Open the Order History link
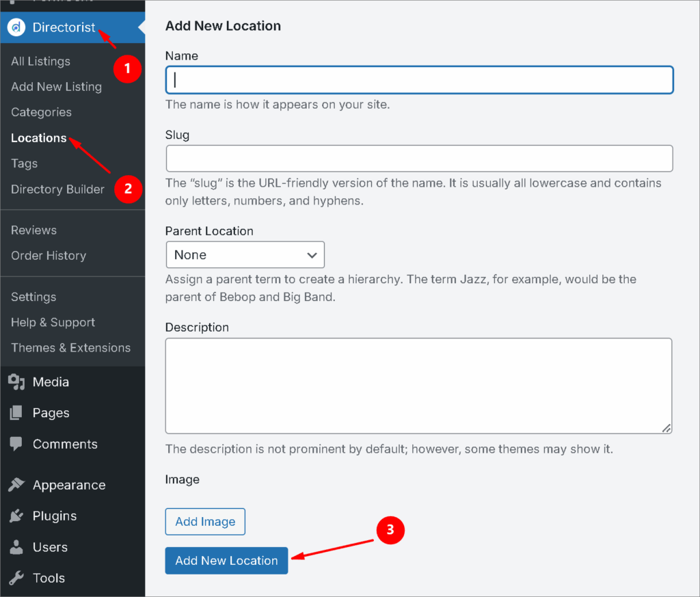Screen dimensions: 700x597 click(49, 256)
